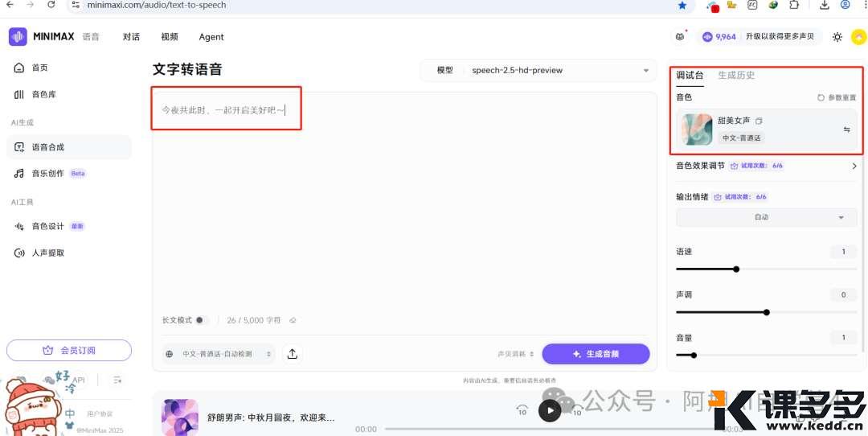Play the 舒朗男声 audio
The width and height of the screenshot is (868, 436).
[x=550, y=410]
